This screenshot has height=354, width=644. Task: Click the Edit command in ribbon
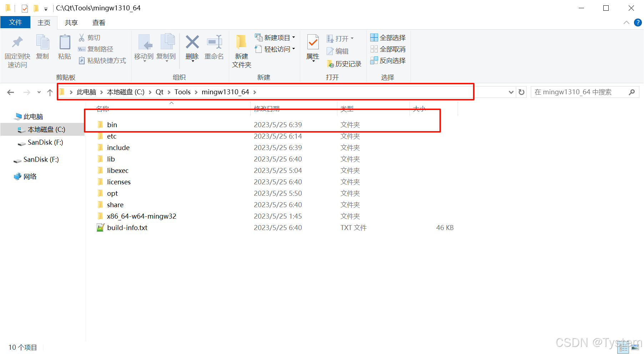[337, 51]
